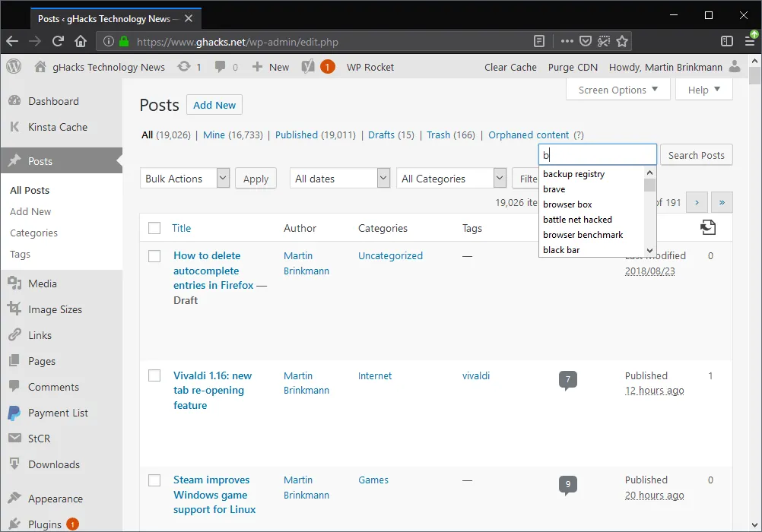Click the browser Back arrow

[x=12, y=41]
